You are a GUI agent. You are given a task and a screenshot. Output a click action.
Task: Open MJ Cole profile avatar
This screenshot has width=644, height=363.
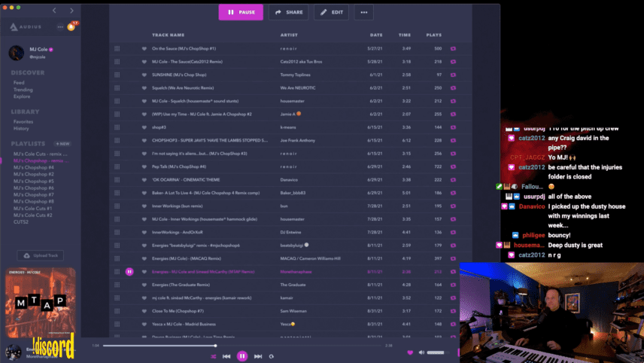pos(17,53)
